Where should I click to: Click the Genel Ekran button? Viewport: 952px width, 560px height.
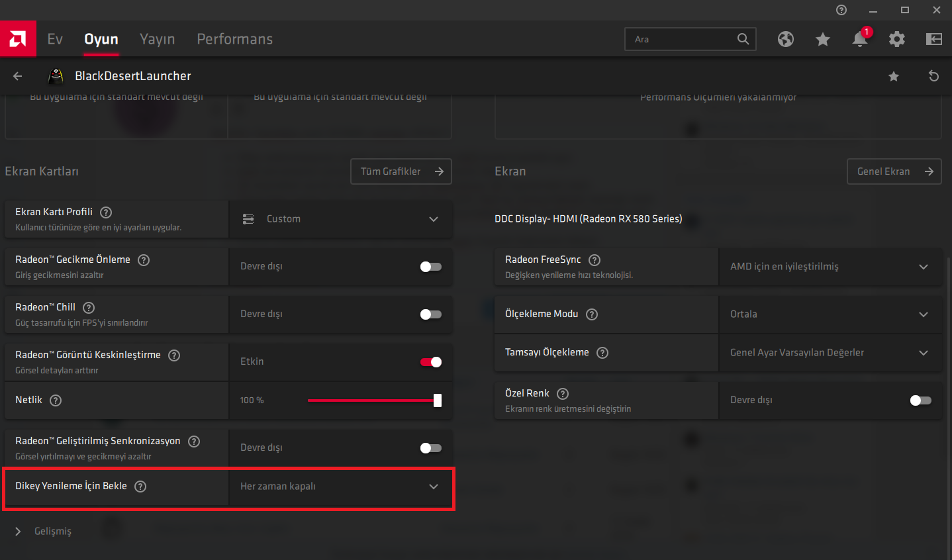(894, 171)
